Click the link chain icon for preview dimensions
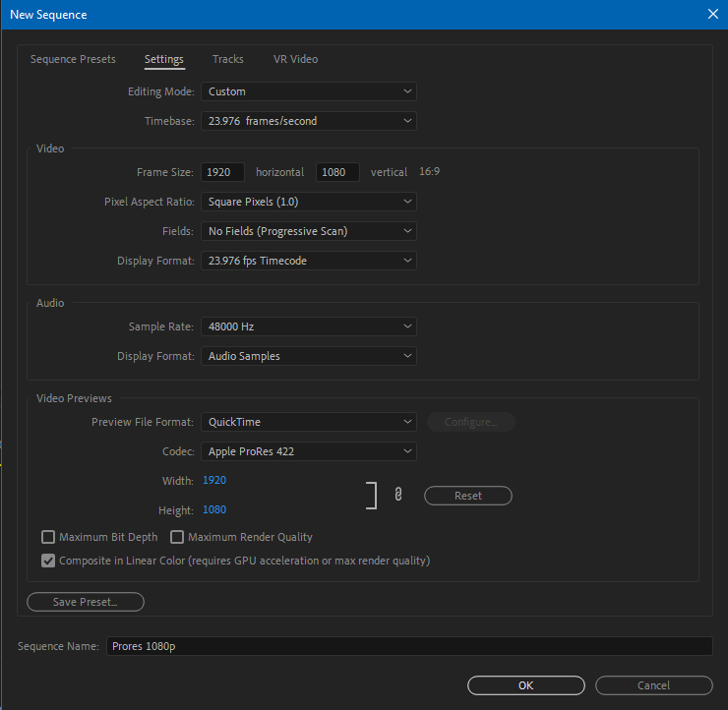This screenshot has height=710, width=728. pyautogui.click(x=398, y=495)
